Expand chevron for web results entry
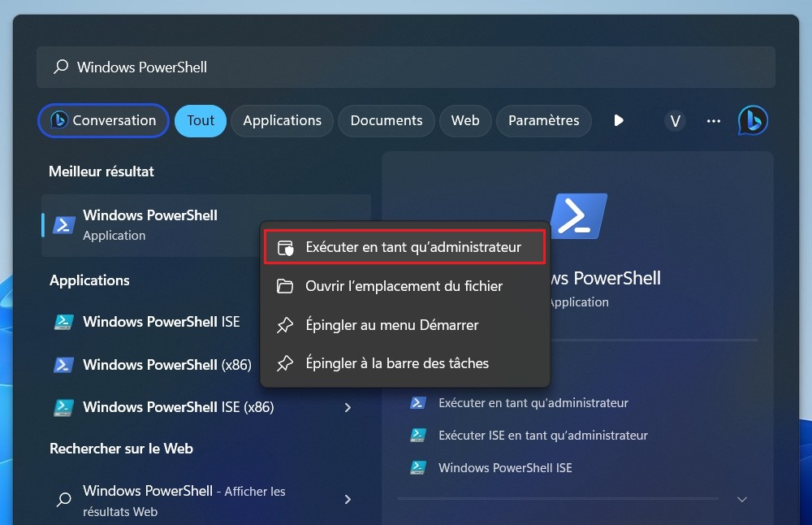 point(348,500)
